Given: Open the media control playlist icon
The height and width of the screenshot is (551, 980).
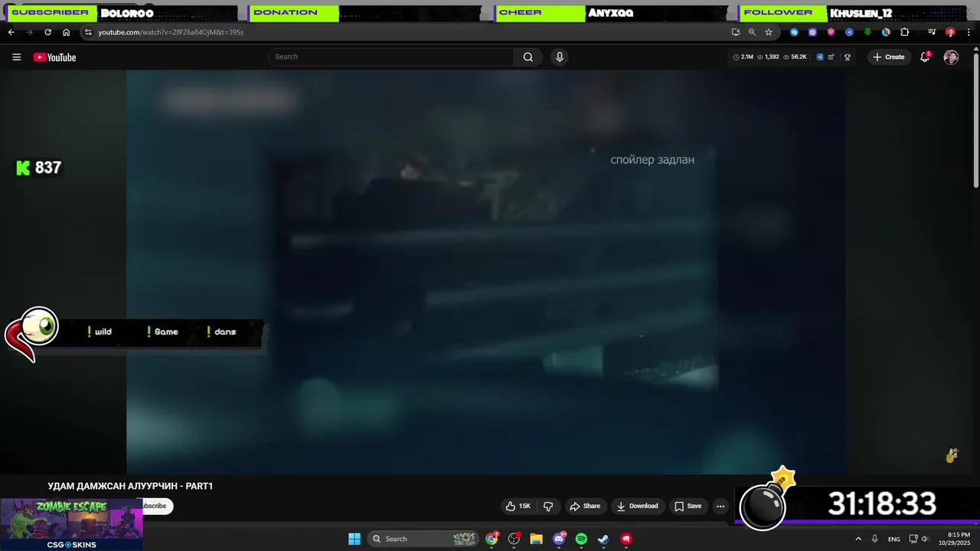Looking at the screenshot, I should click(932, 32).
